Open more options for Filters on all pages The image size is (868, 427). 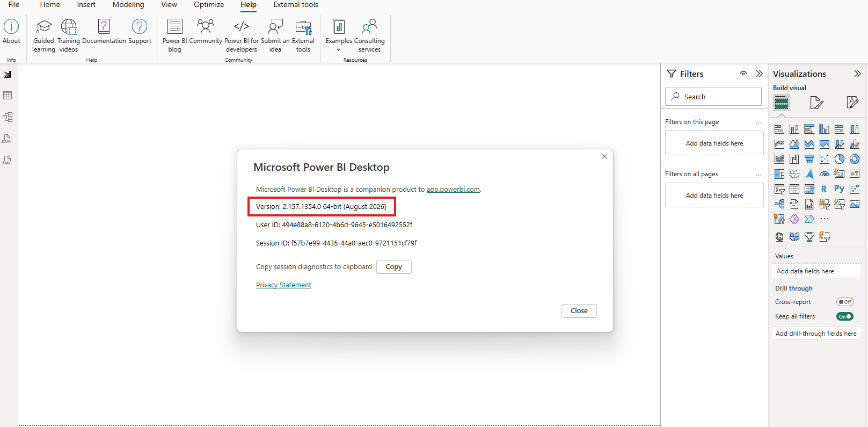click(x=758, y=175)
